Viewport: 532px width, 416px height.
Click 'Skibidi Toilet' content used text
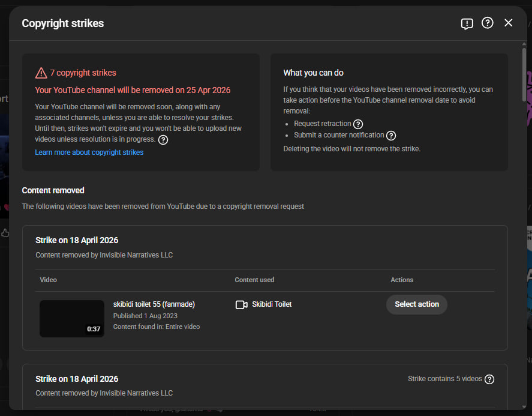pos(272,304)
